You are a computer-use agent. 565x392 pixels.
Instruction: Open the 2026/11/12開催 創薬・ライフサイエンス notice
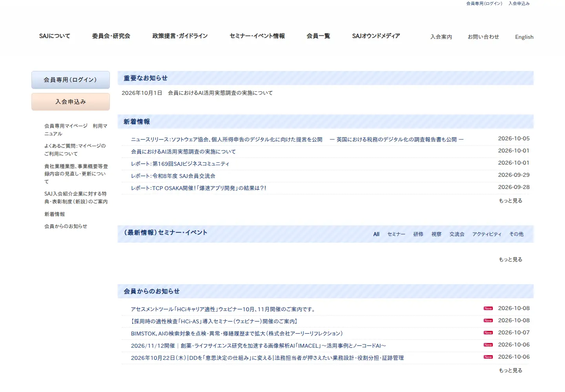tap(259, 346)
